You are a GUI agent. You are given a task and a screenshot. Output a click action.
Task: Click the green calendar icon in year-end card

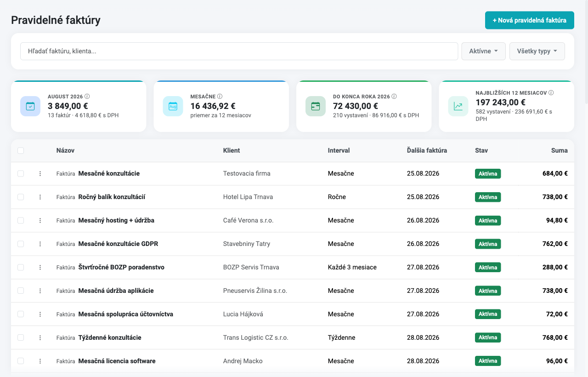click(316, 106)
